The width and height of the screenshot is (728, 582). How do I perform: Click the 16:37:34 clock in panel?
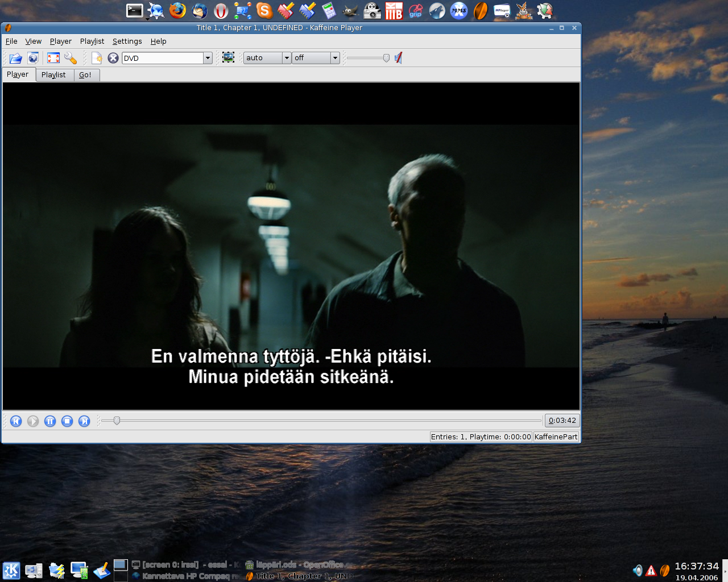tap(697, 566)
